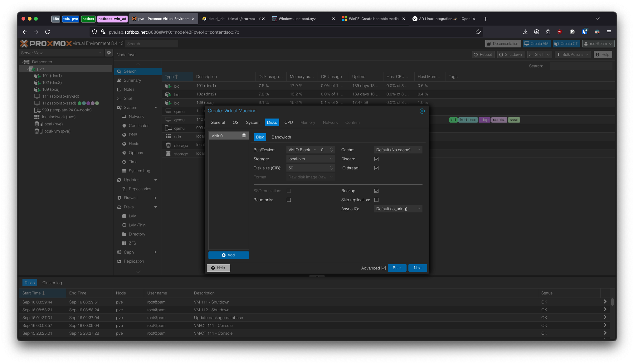This screenshot has height=364, width=634.
Task: Delete the virtio0 disk entry
Action: click(x=244, y=135)
